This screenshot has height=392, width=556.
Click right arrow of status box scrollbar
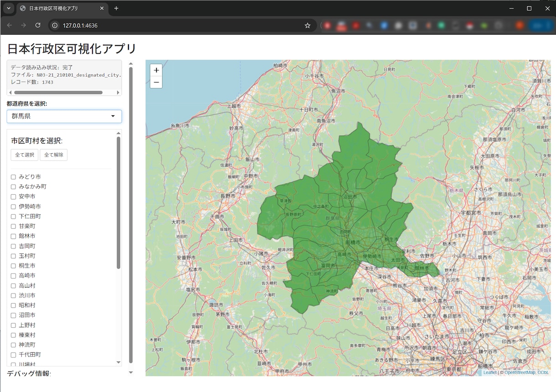click(118, 93)
